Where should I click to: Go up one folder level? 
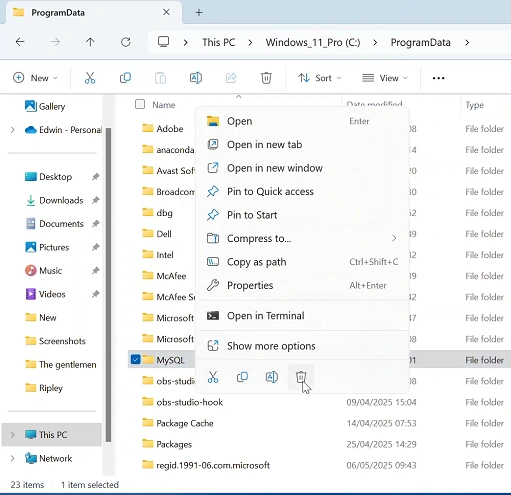coord(90,42)
